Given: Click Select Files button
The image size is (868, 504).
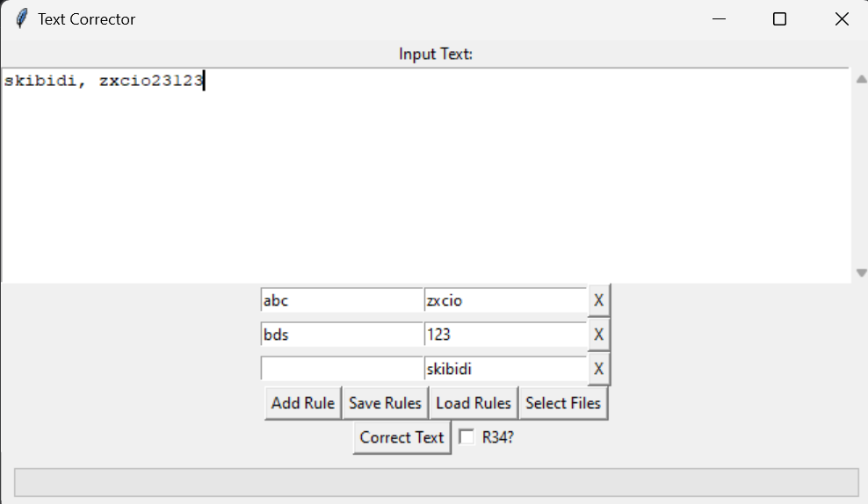Looking at the screenshot, I should (x=562, y=403).
